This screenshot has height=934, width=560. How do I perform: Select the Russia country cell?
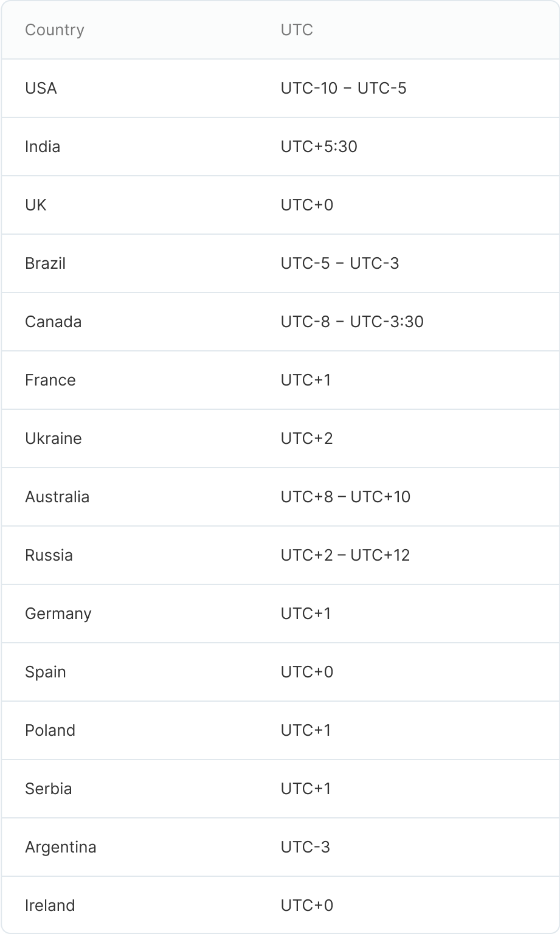coord(49,555)
